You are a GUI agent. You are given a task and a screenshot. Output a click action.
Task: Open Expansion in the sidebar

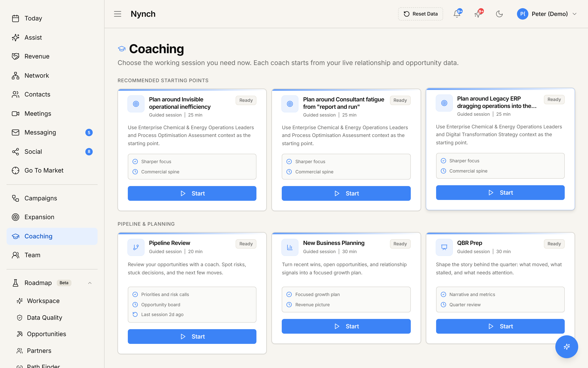pos(52,217)
